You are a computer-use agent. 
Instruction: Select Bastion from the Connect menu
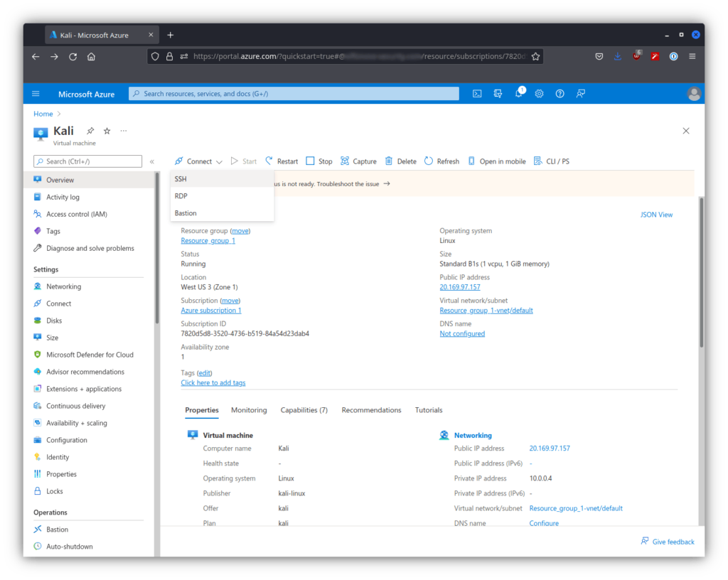point(186,213)
